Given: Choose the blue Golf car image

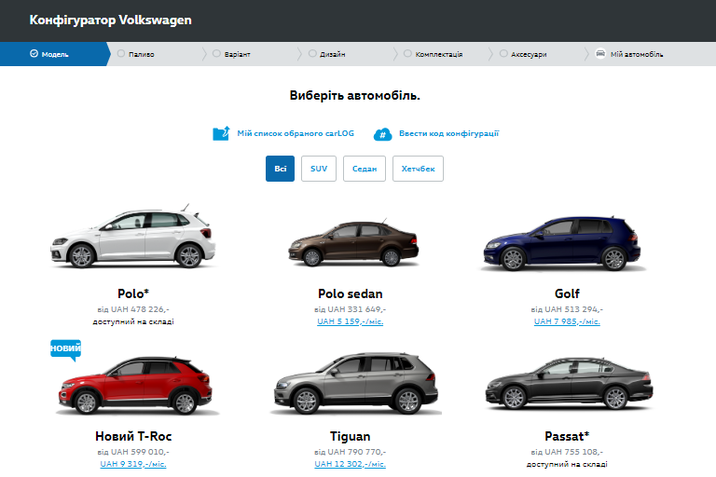Looking at the screenshot, I should [x=562, y=243].
